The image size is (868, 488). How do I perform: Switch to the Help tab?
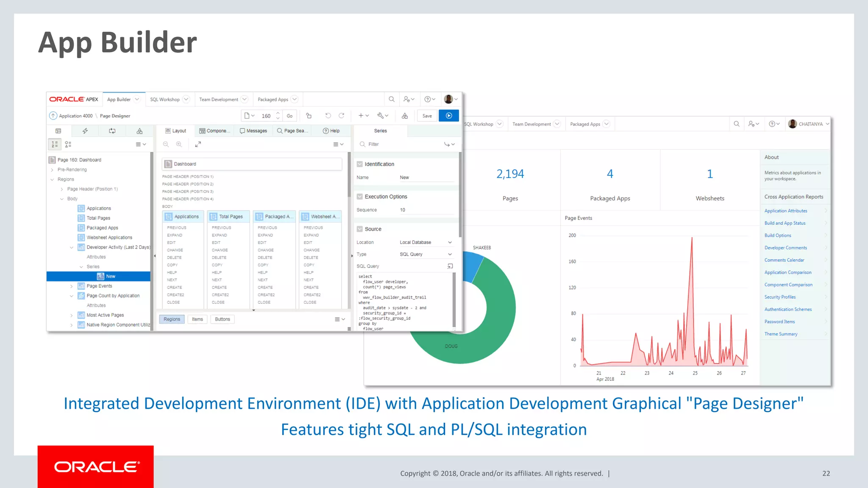(x=331, y=131)
